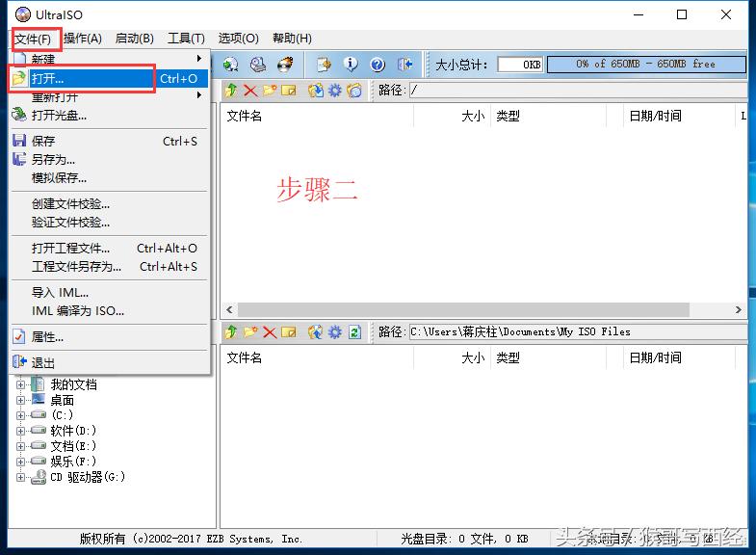Expand the 软件(D:) drive node
Viewport: 756px width, 555px height.
click(x=21, y=431)
